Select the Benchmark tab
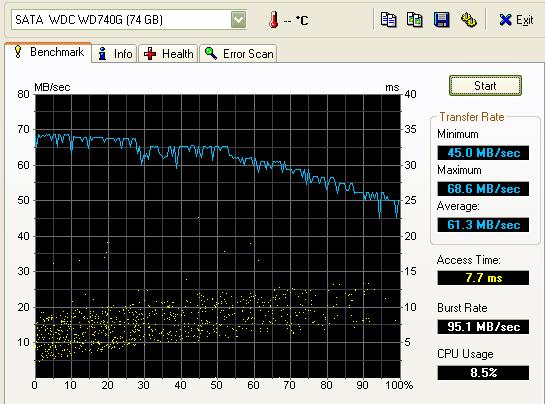Viewport: 545px width, 404px height. coord(48,52)
